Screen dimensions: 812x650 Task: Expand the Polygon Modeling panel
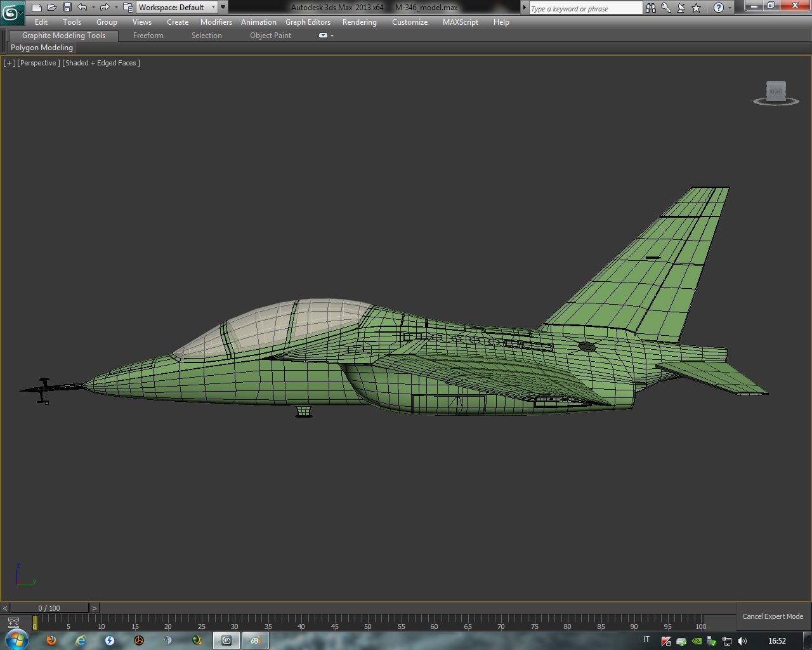[x=42, y=48]
